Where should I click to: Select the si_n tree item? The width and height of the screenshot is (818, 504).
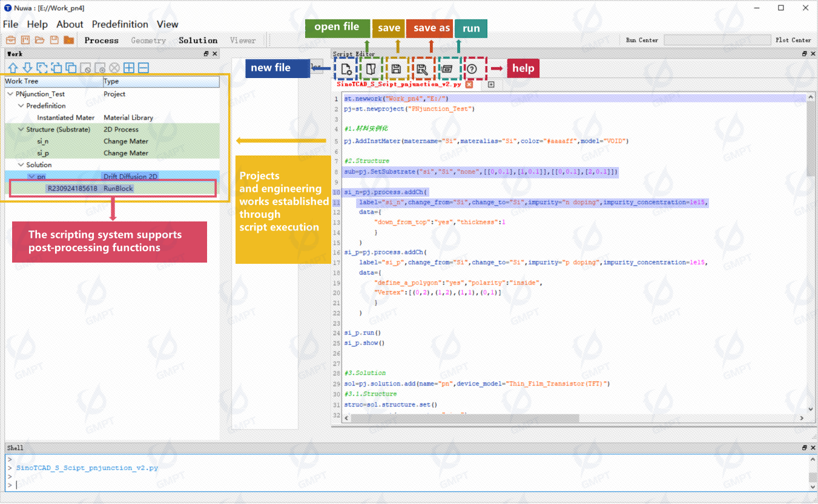(x=43, y=141)
